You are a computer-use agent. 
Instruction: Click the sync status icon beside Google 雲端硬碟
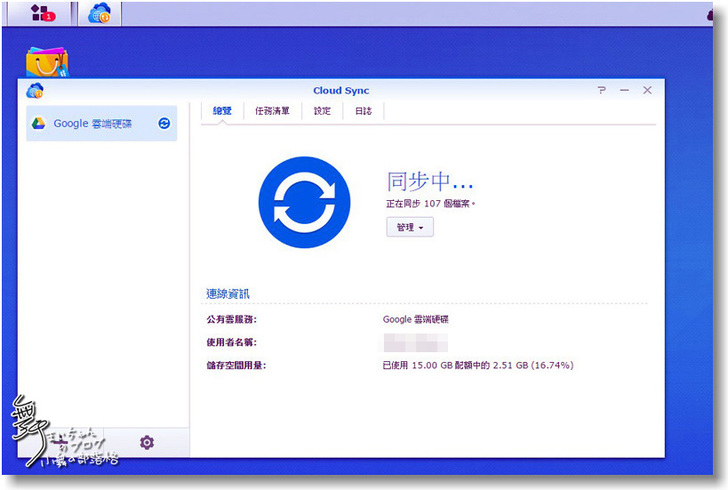[164, 124]
